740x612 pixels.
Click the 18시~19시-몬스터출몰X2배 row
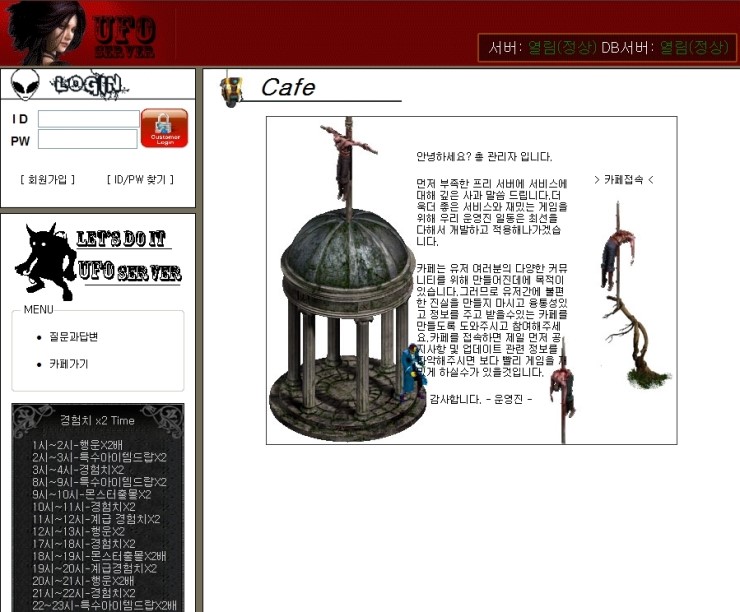[99, 556]
